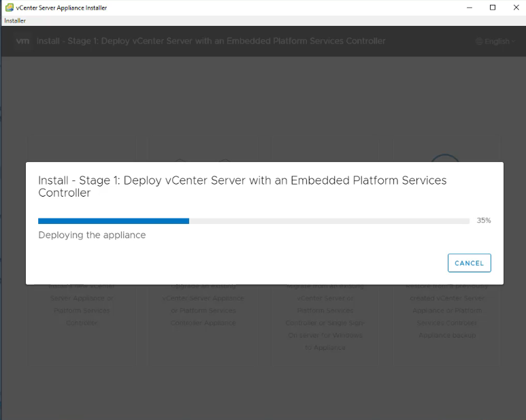Screen dimensions: 526x420
Task: Cancel the appliance deployment
Action: [x=469, y=263]
